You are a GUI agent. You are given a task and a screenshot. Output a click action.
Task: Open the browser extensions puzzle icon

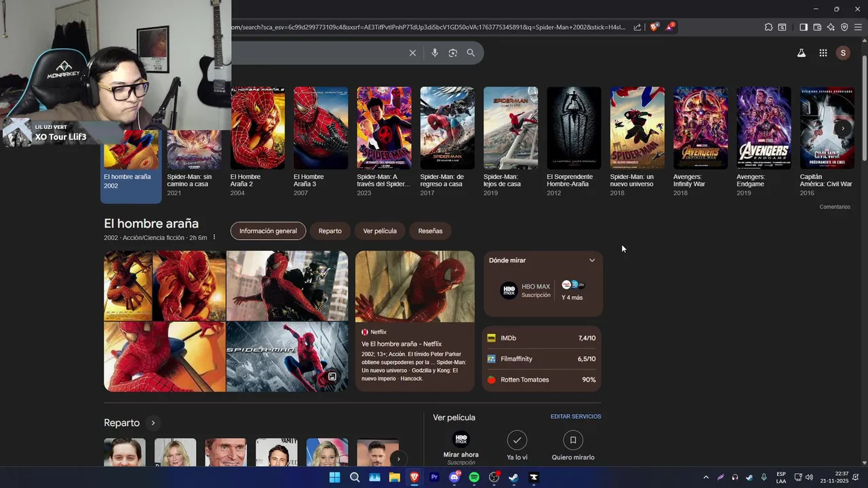768,27
